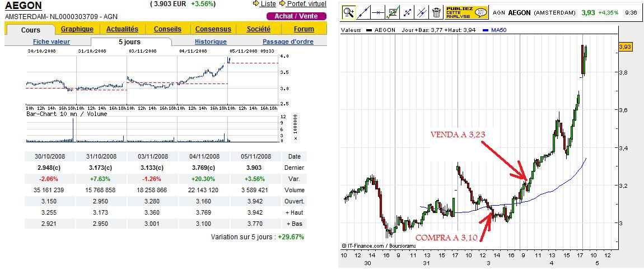This screenshot has height=269, width=644.
Task: Click the Ouvert. row label
Action: click(x=294, y=202)
